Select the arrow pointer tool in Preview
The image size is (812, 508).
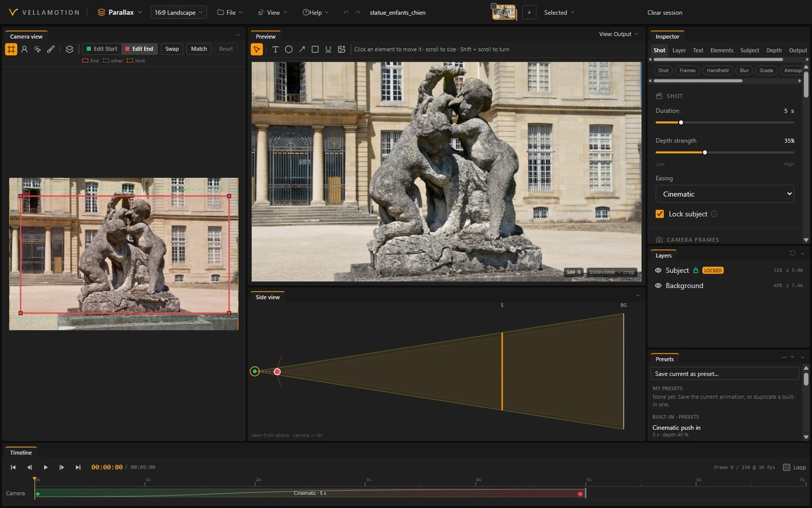pyautogui.click(x=256, y=49)
